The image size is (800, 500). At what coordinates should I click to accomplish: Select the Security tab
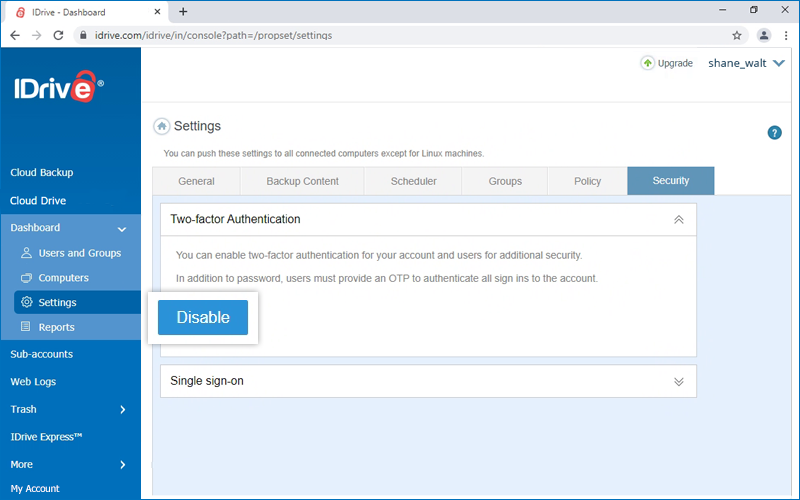pyautogui.click(x=670, y=181)
